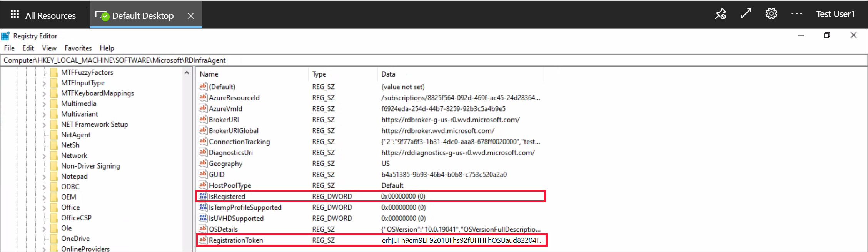This screenshot has width=868, height=252.
Task: Open the settings gear icon
Action: (x=771, y=14)
